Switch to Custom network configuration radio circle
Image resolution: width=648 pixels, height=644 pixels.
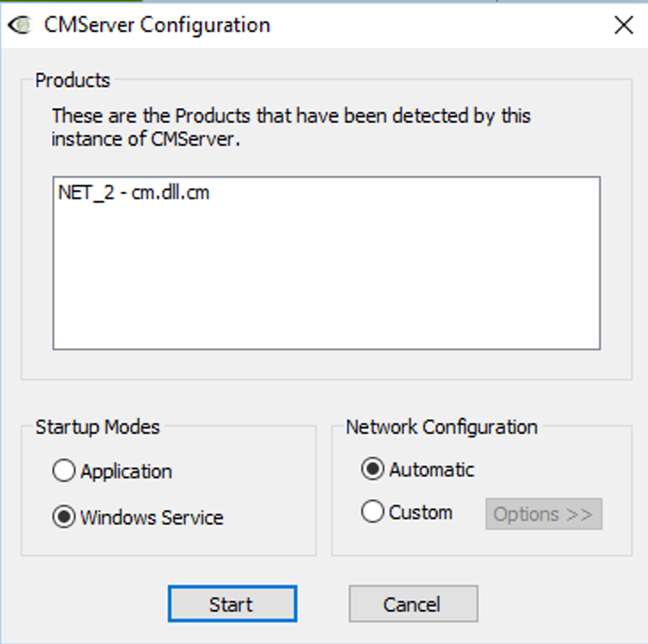372,511
